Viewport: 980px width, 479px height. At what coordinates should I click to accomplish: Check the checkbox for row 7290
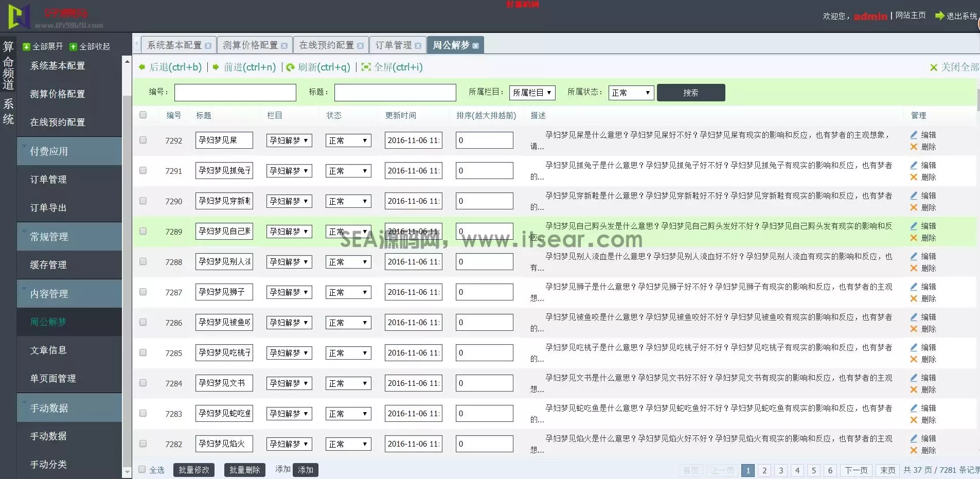143,201
